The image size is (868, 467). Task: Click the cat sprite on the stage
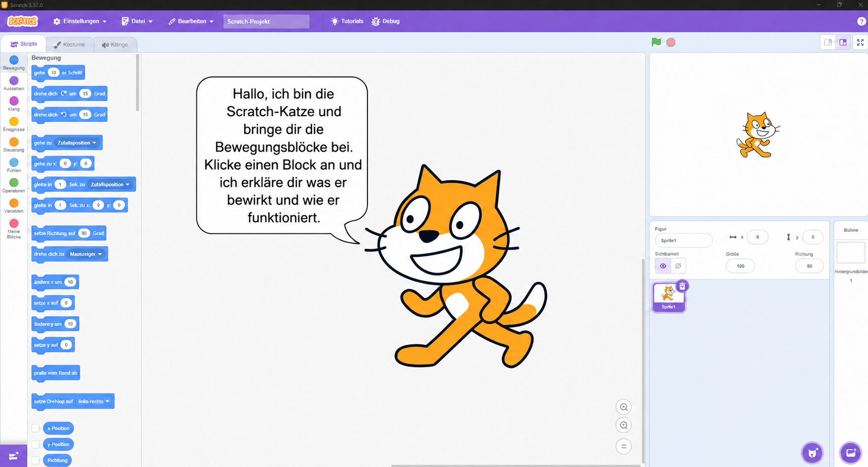click(x=758, y=135)
